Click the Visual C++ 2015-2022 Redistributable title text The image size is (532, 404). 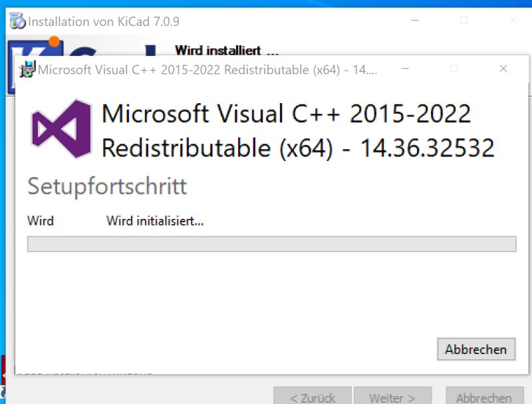pos(298,130)
